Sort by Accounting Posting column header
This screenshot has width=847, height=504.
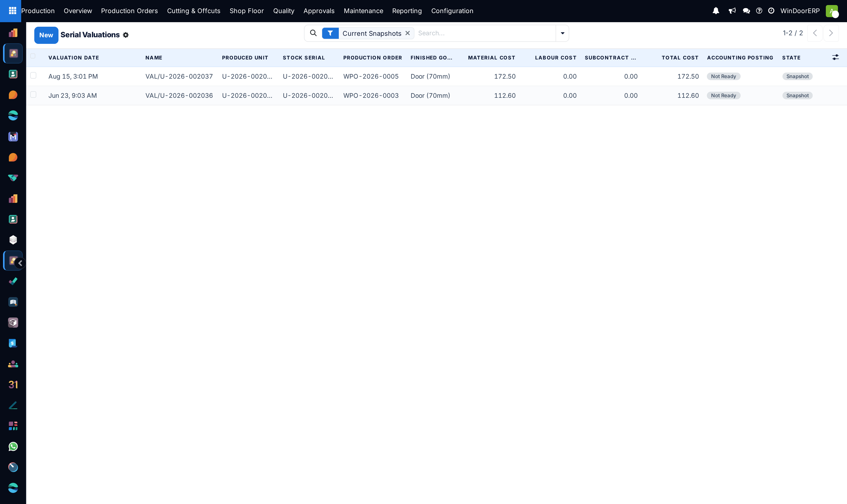tap(740, 58)
